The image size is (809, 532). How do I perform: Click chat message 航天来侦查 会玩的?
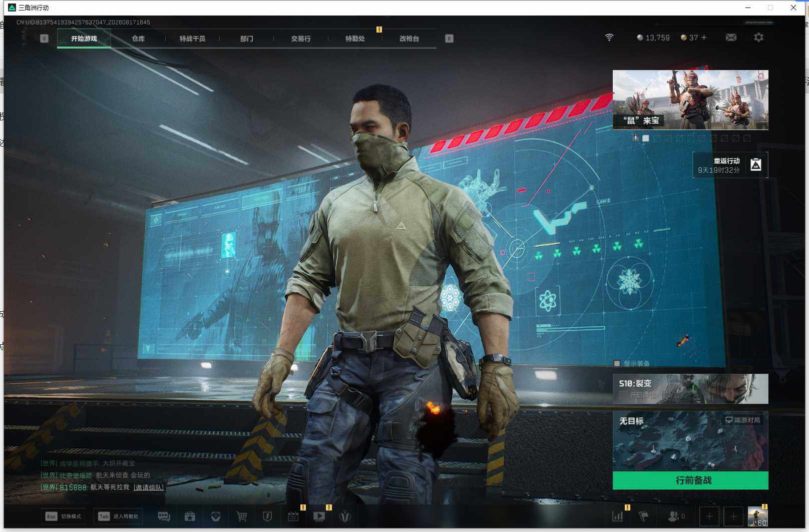tap(123, 475)
